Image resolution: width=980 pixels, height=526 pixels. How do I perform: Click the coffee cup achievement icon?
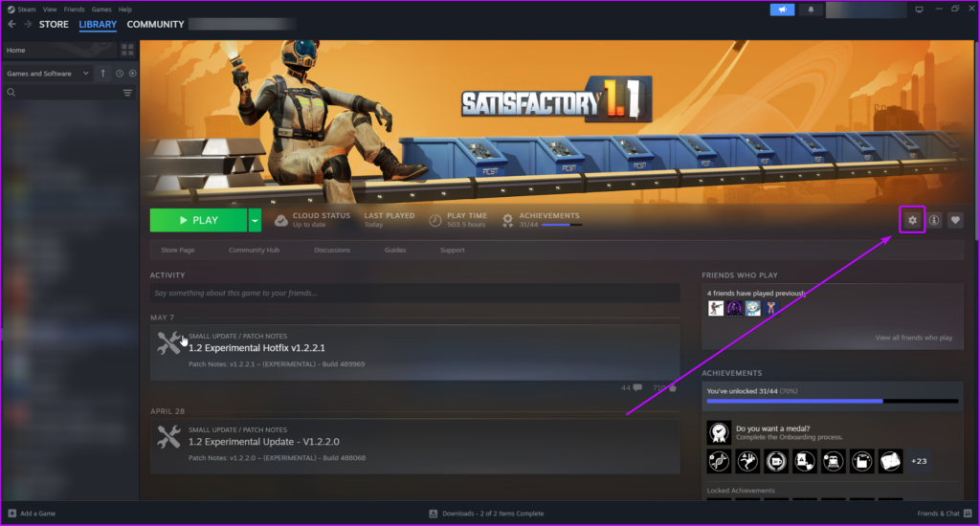pyautogui.click(x=776, y=461)
